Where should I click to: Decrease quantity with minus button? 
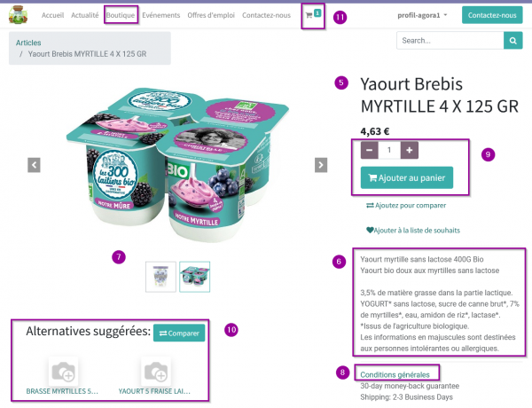(370, 150)
